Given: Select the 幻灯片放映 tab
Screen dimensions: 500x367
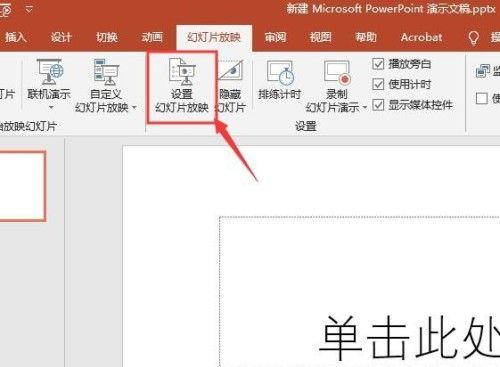Looking at the screenshot, I should 214,37.
